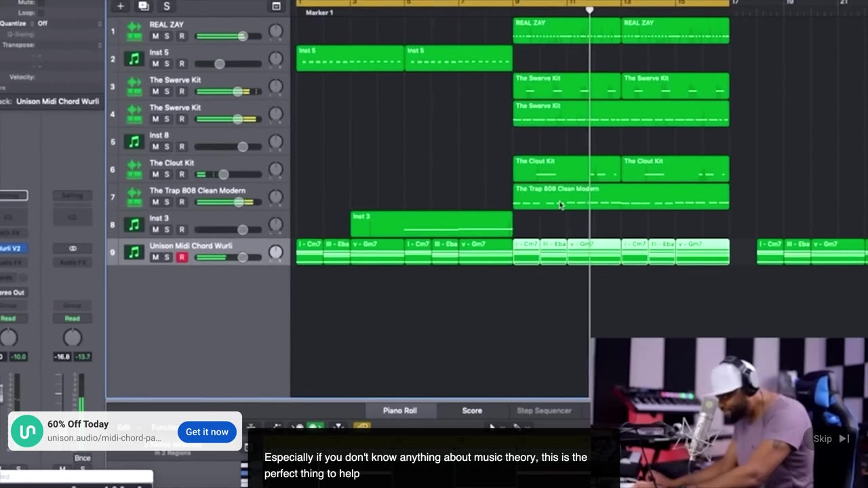Solo the Inst 5 track

pyautogui.click(x=167, y=64)
